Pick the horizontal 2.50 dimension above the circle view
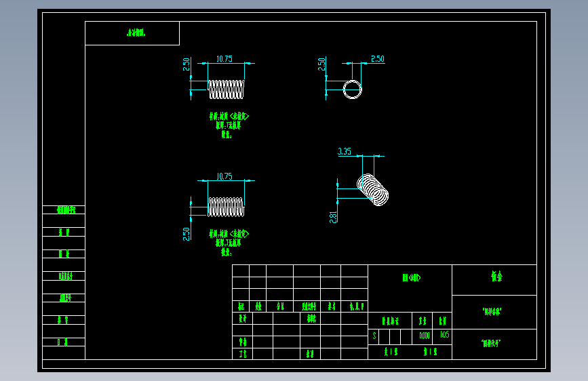 point(378,59)
